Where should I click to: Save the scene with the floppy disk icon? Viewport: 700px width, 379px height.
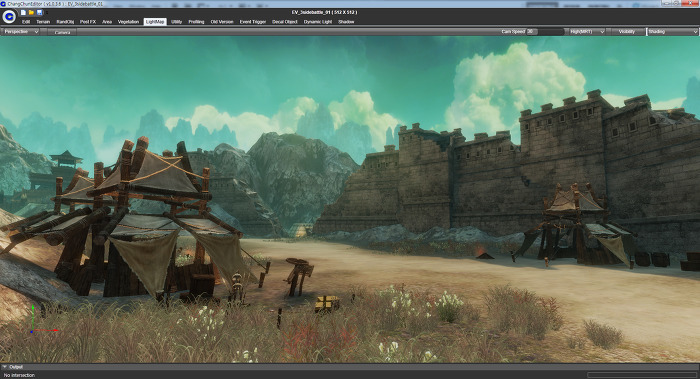[39, 12]
